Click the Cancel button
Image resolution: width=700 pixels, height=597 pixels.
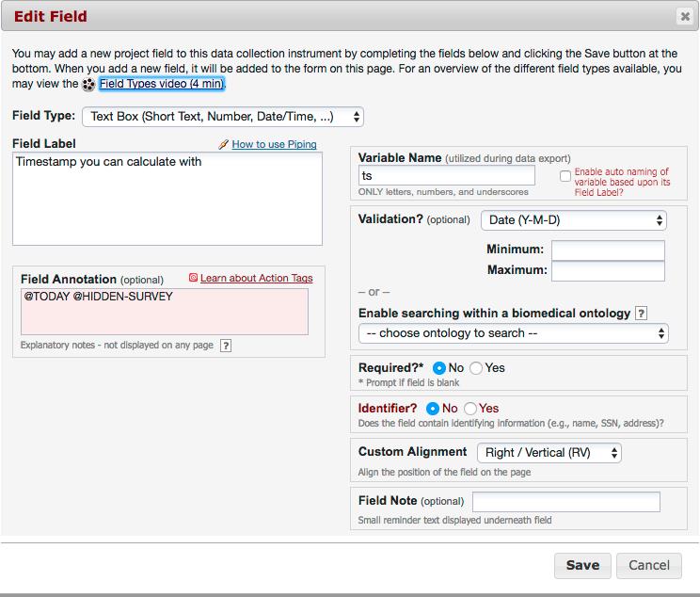[x=648, y=565]
